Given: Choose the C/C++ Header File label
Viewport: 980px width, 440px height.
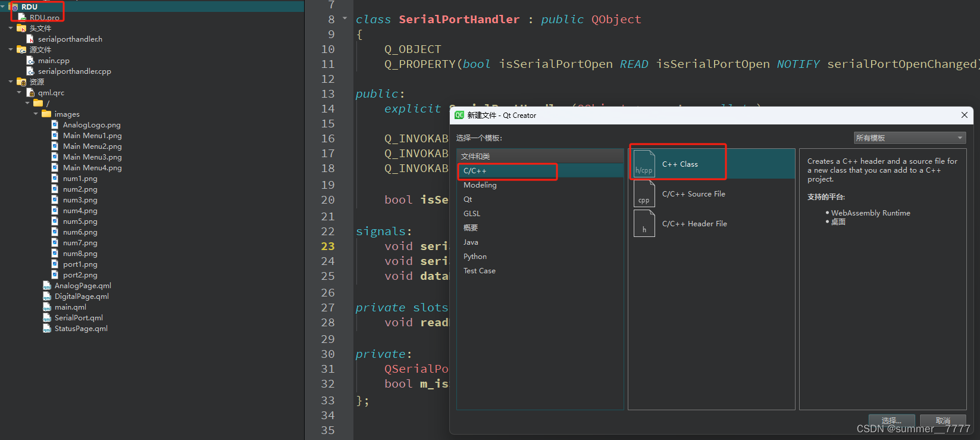Looking at the screenshot, I should click(x=694, y=224).
